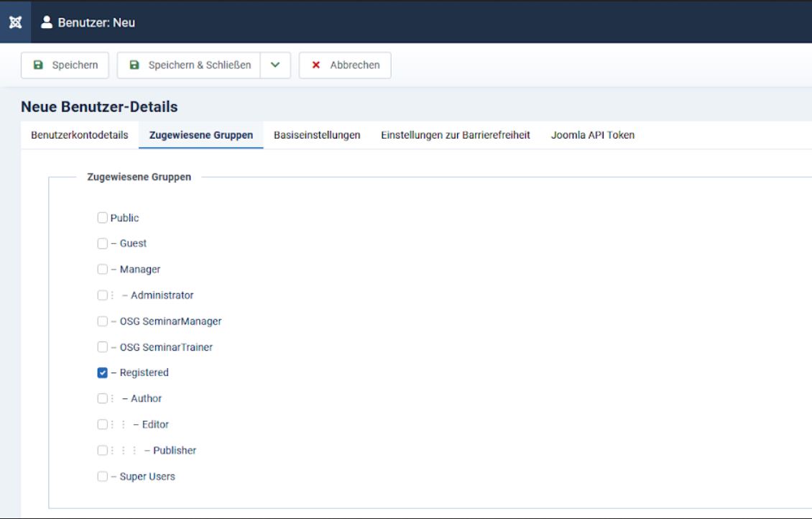Click Speichern & Schließen button

(x=189, y=65)
